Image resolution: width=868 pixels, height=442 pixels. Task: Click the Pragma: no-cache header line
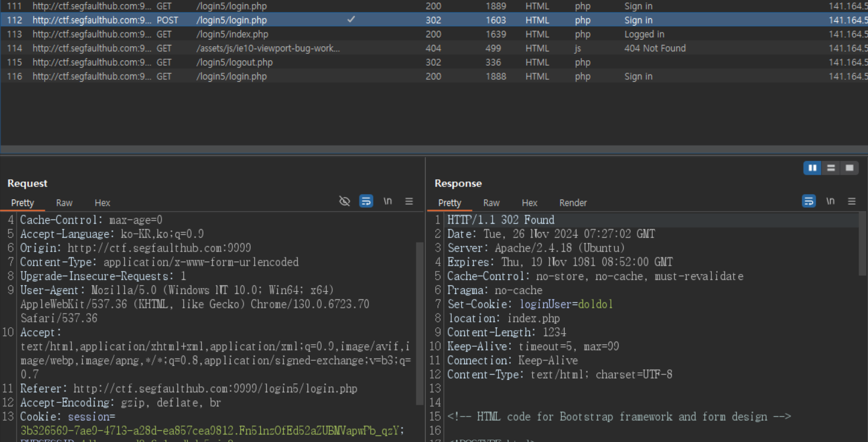[494, 290]
